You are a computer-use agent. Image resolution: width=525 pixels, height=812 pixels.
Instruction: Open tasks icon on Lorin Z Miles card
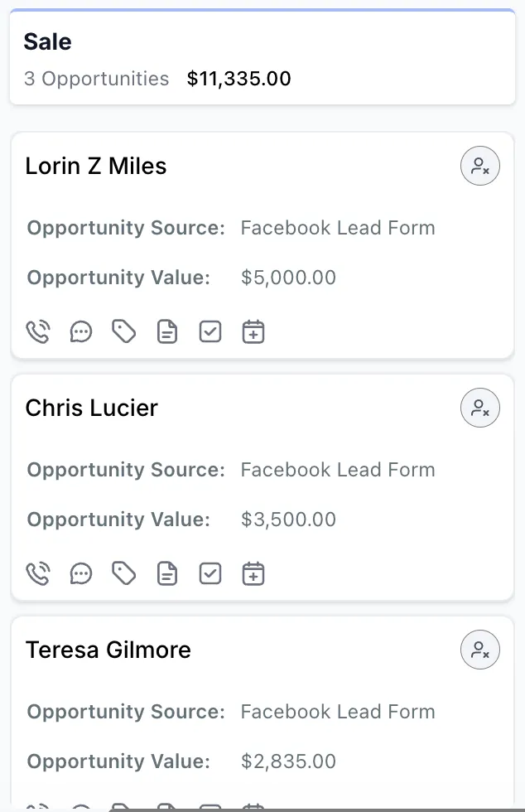tap(210, 332)
